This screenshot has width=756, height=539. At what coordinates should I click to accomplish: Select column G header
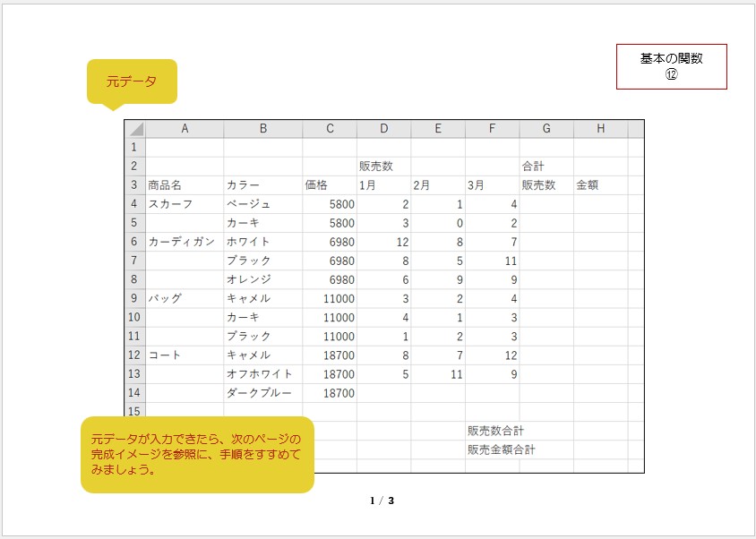546,129
